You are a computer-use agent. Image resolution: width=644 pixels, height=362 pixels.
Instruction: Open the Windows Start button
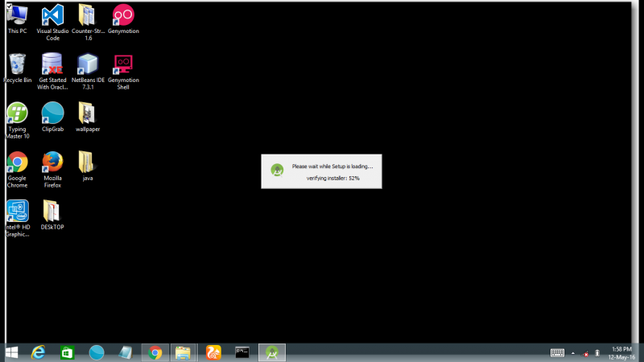coord(11,352)
